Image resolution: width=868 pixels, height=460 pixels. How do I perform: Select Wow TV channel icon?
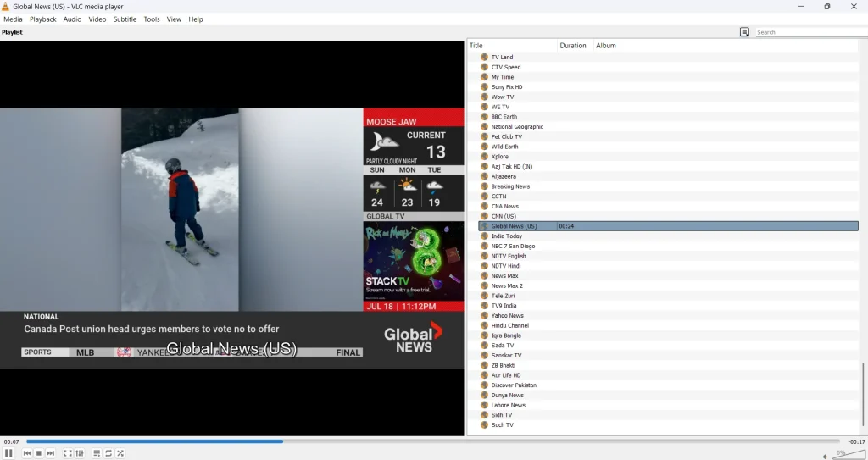coord(484,97)
